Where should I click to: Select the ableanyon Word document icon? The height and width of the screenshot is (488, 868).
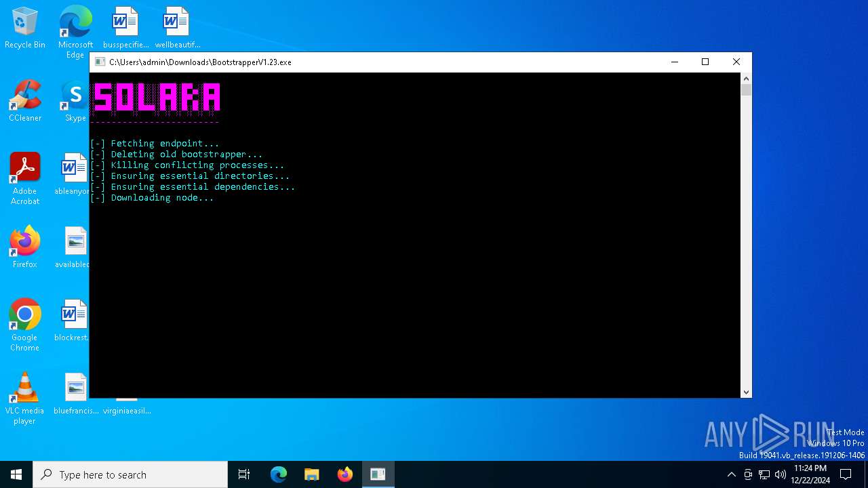(x=73, y=174)
